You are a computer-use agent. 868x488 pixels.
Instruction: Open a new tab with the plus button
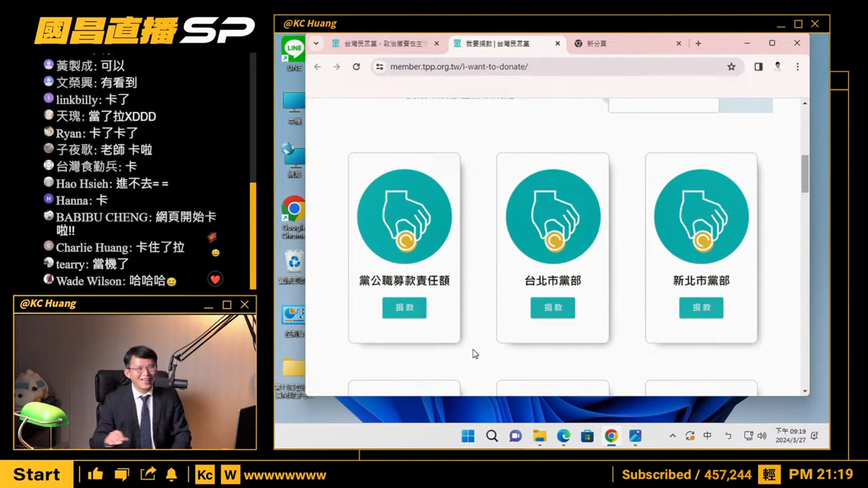click(698, 43)
